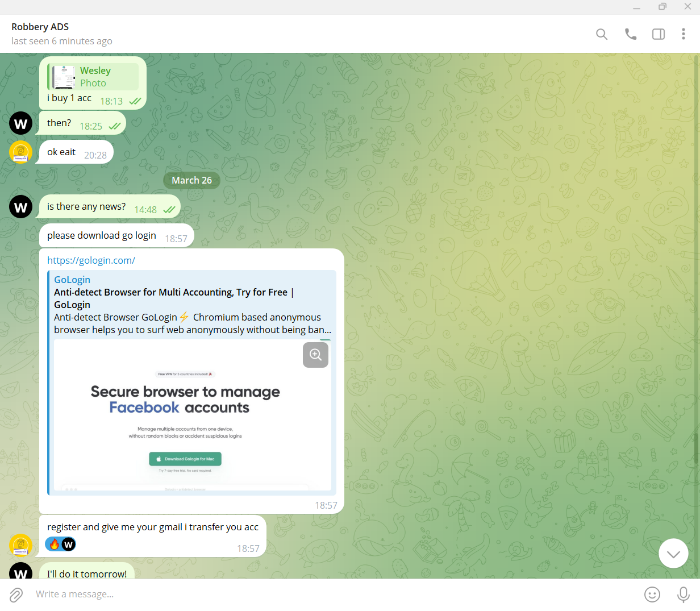Image resolution: width=700 pixels, height=611 pixels.
Task: Click the microphone voice message icon
Action: [684, 595]
